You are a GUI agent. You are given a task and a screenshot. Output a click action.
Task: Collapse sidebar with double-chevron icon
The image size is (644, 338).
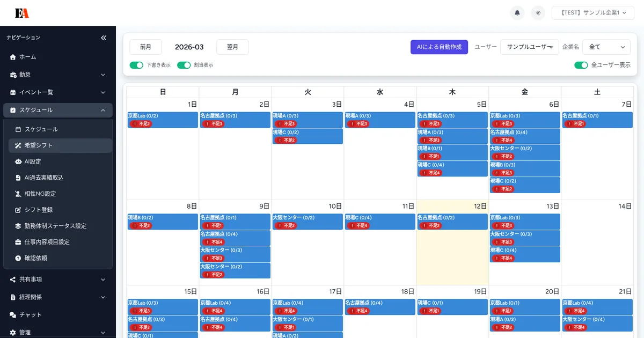(104, 38)
